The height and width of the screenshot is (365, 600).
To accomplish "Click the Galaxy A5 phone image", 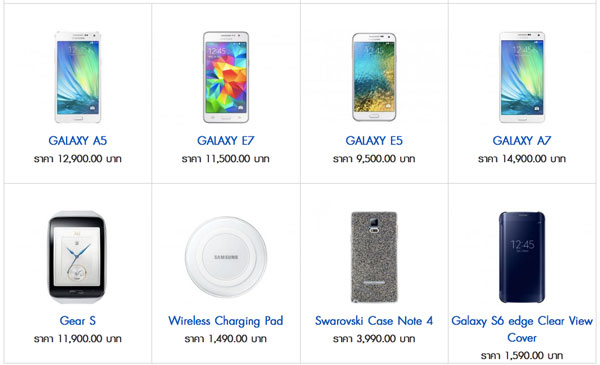I will (78, 77).
